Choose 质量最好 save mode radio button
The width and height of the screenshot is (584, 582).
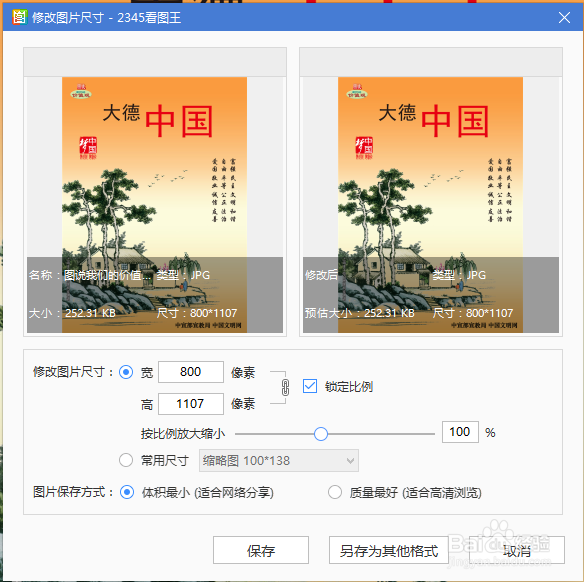tap(335, 492)
